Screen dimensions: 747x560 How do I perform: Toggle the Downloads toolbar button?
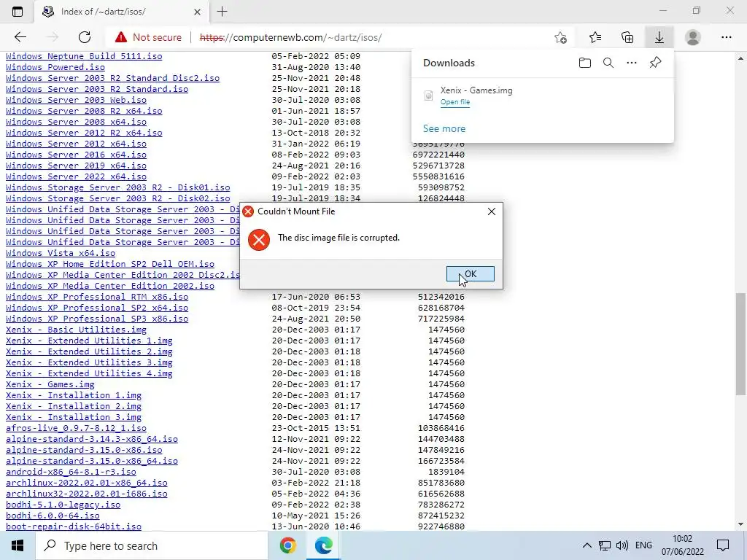click(659, 37)
